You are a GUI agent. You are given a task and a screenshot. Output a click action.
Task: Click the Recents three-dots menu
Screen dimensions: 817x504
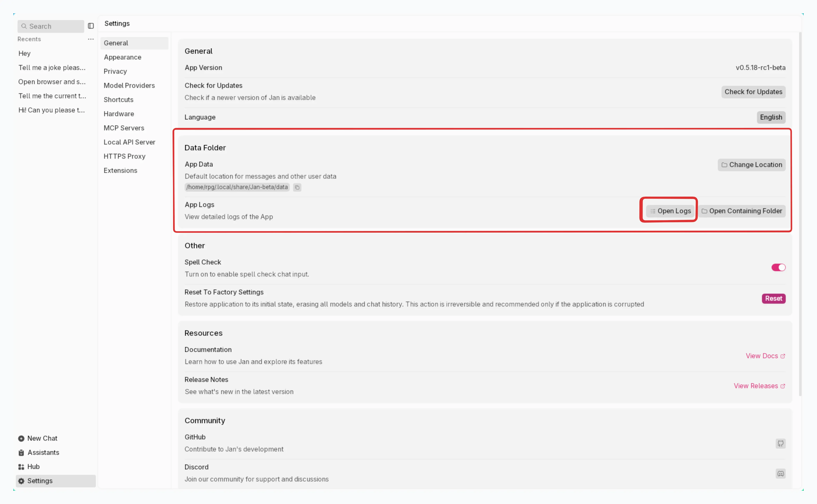pos(91,39)
